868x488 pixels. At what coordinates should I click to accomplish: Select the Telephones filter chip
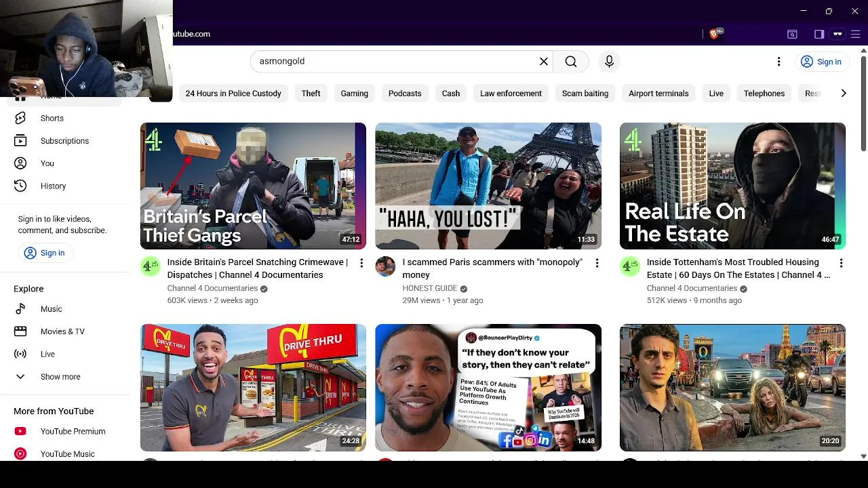(x=764, y=94)
